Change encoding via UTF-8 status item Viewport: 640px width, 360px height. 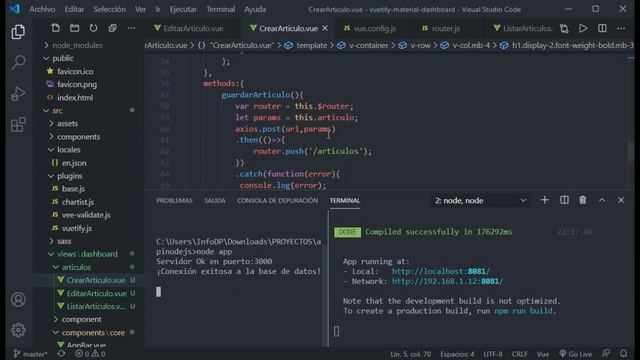pos(493,354)
